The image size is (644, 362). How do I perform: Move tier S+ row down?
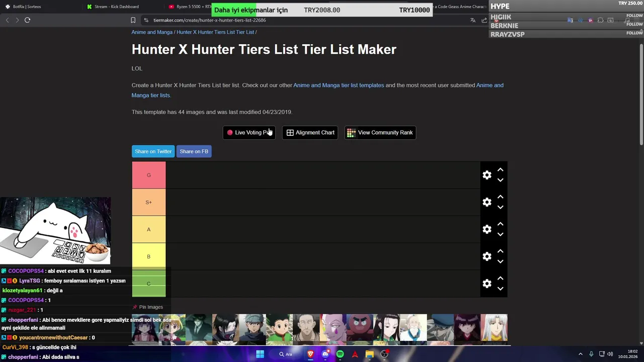500,207
